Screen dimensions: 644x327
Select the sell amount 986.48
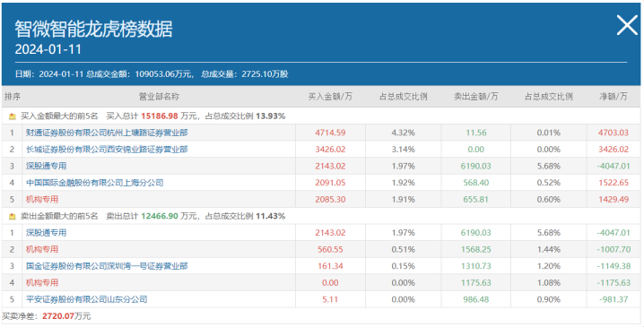[476, 299]
